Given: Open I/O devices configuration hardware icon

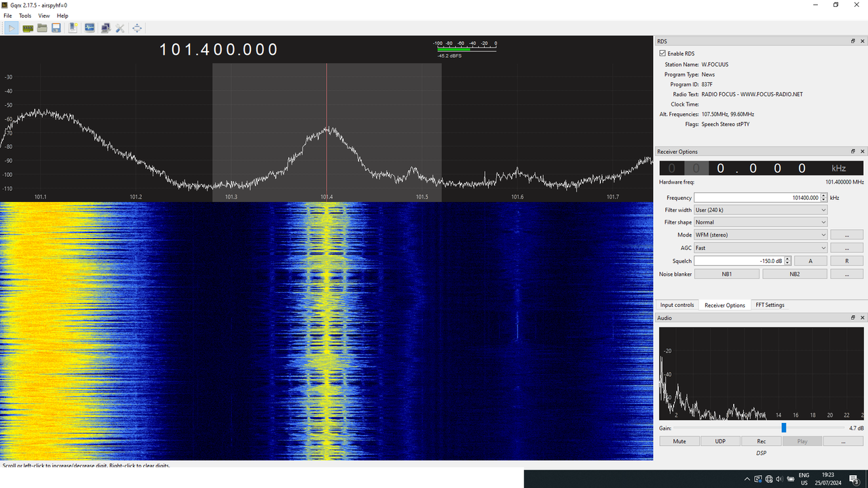Looking at the screenshot, I should (x=28, y=28).
